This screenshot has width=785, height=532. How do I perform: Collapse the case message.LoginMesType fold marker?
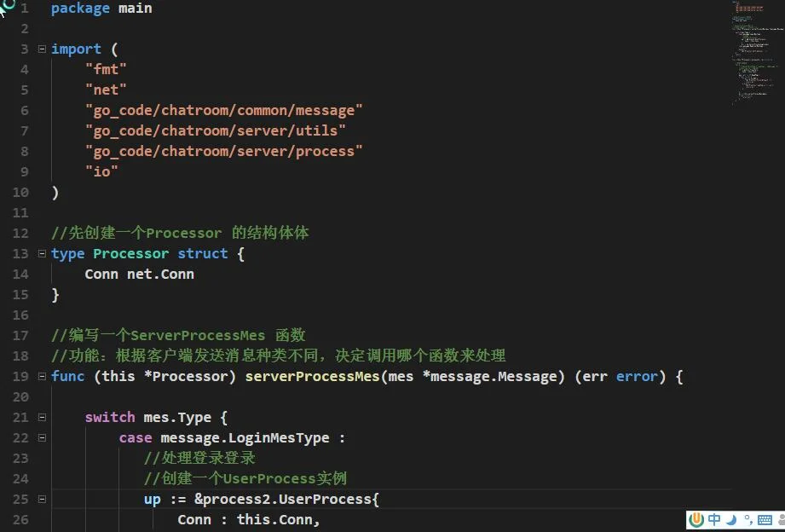point(42,438)
